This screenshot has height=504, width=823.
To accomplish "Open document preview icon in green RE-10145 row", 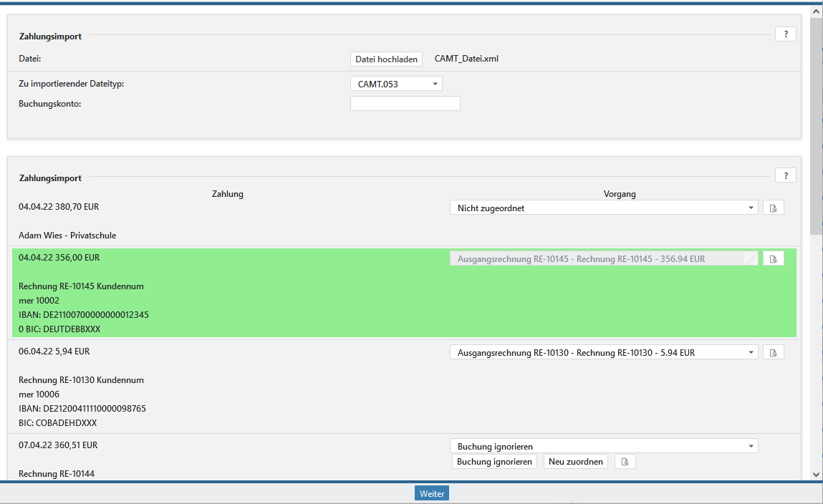I will pos(773,258).
